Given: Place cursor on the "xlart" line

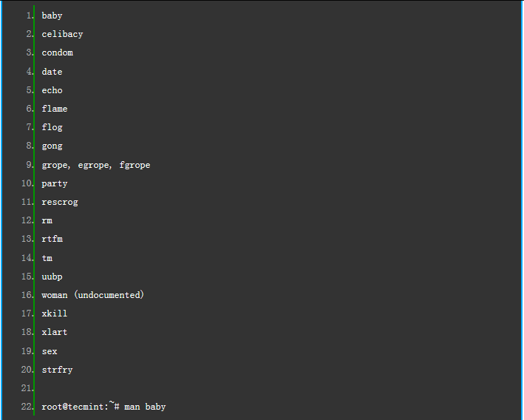Looking at the screenshot, I should click(54, 332).
